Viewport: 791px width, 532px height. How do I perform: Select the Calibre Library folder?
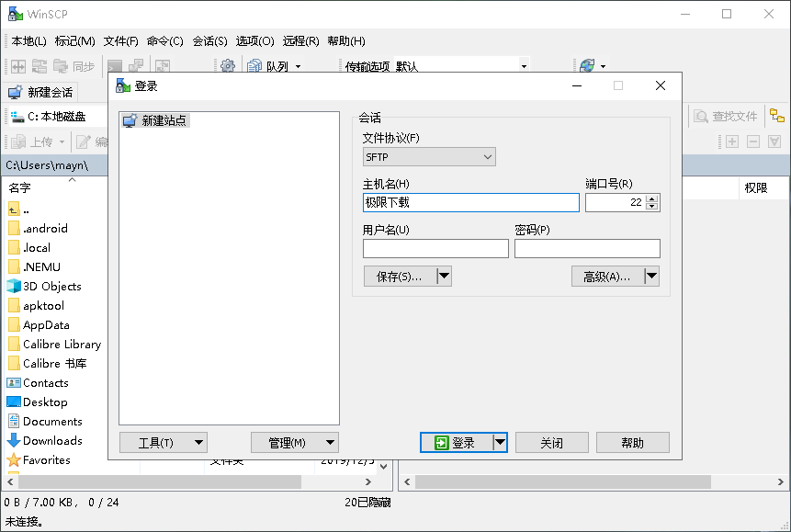coord(55,345)
